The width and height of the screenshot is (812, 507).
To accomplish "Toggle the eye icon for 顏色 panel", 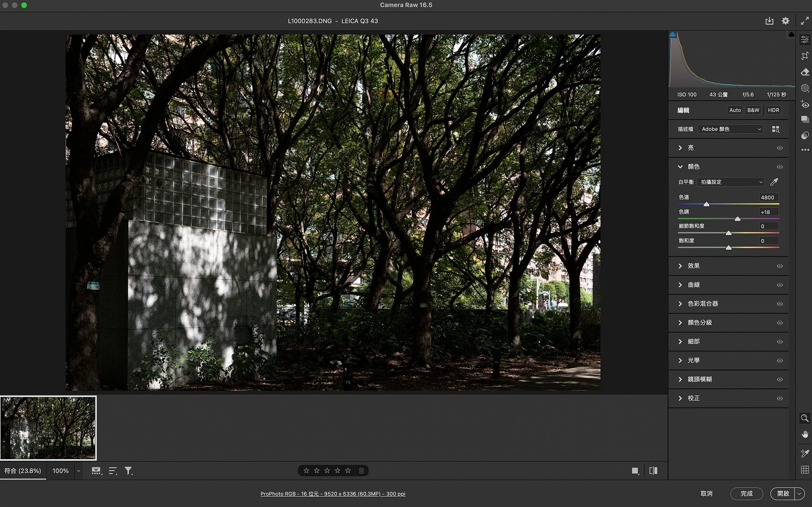I will pos(780,167).
